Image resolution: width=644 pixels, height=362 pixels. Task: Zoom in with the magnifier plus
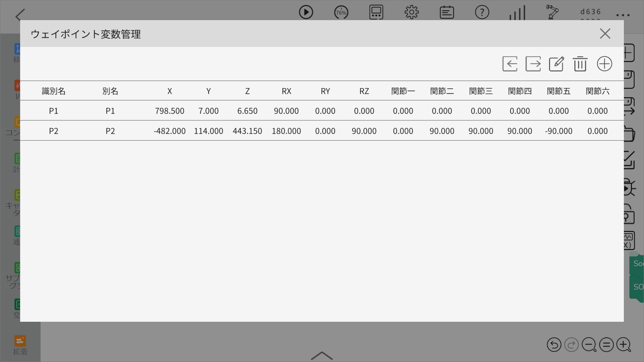[x=624, y=345]
